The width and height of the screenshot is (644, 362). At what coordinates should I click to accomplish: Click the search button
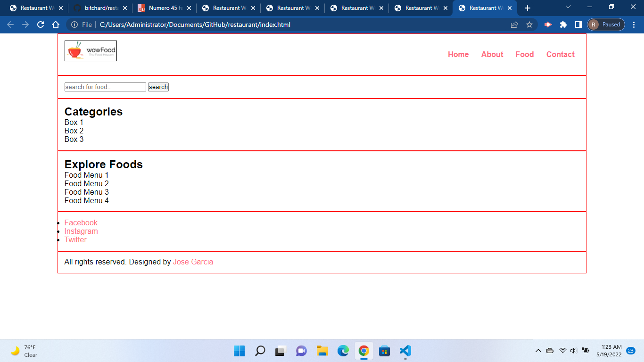coord(158,87)
